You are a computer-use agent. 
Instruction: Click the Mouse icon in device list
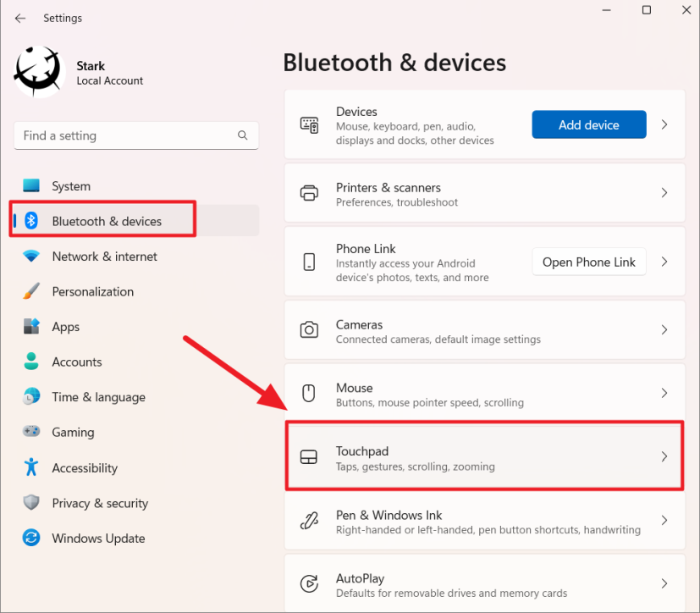point(308,393)
